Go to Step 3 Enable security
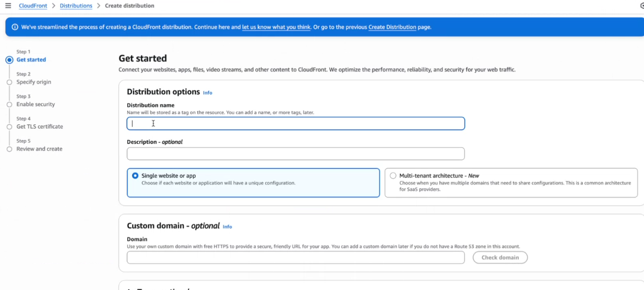This screenshot has height=290, width=644. point(35,105)
